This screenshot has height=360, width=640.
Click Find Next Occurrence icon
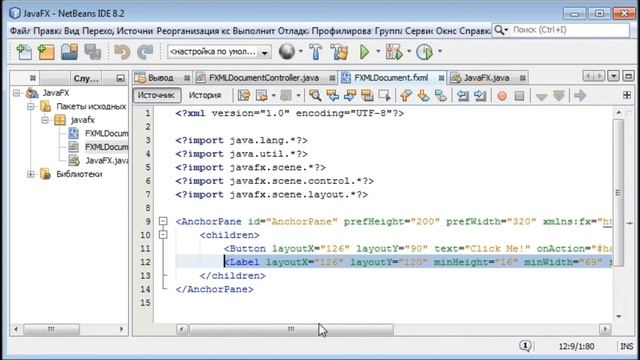pos(350,96)
